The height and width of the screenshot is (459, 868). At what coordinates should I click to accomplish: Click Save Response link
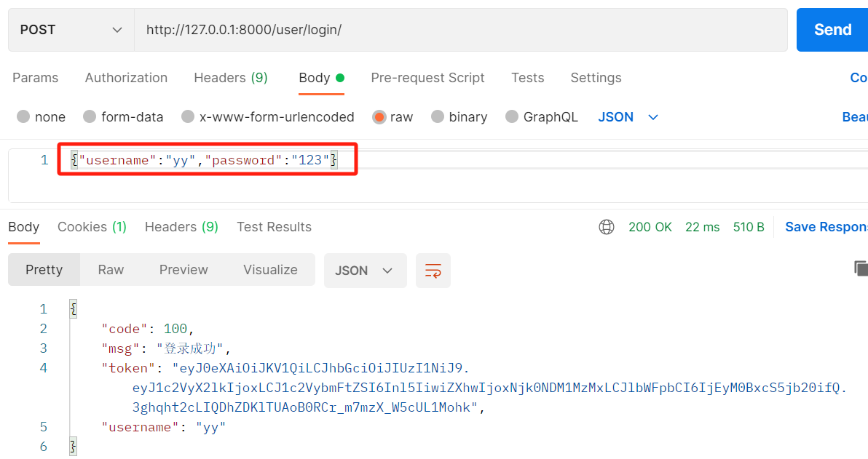coord(826,227)
